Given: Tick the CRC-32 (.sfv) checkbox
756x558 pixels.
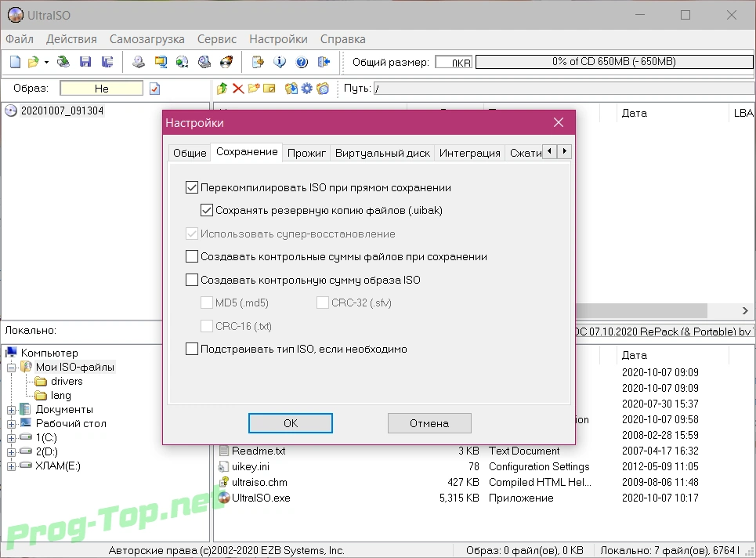Looking at the screenshot, I should 323,303.
